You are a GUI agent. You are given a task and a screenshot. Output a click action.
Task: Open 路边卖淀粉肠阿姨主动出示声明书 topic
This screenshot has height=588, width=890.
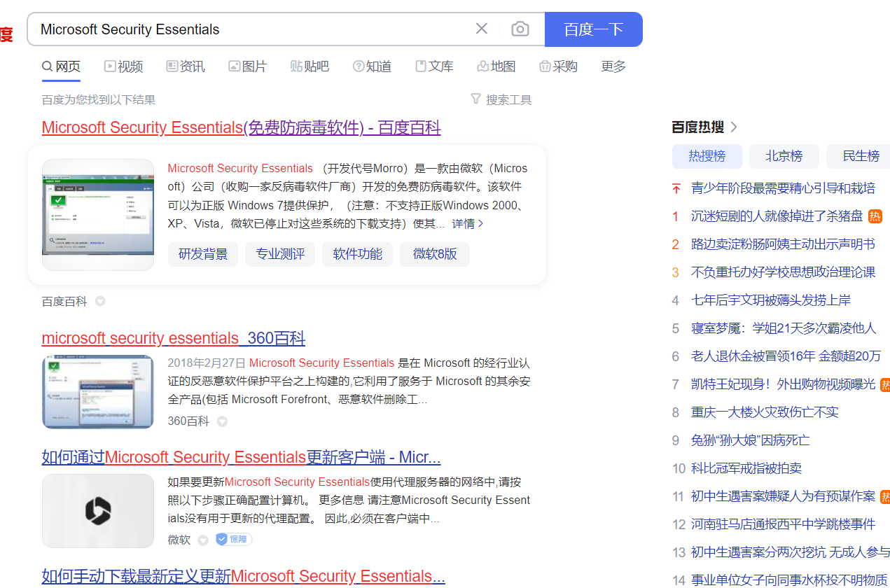pos(783,244)
